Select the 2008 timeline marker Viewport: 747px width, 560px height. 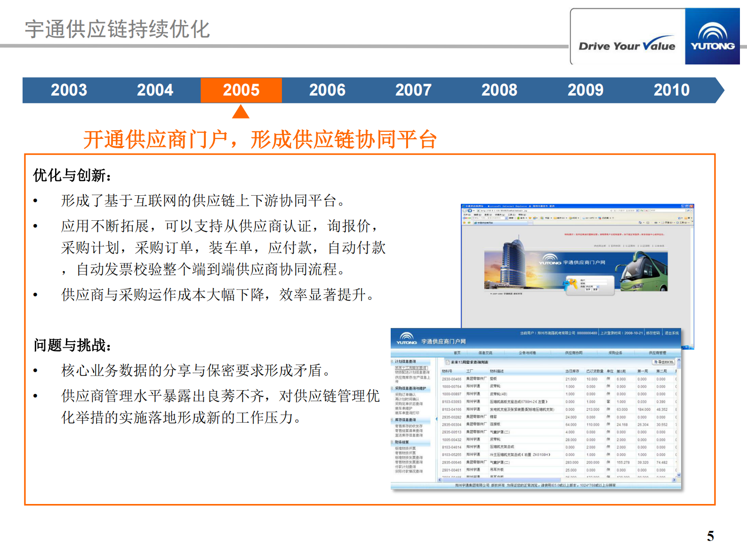pyautogui.click(x=499, y=90)
